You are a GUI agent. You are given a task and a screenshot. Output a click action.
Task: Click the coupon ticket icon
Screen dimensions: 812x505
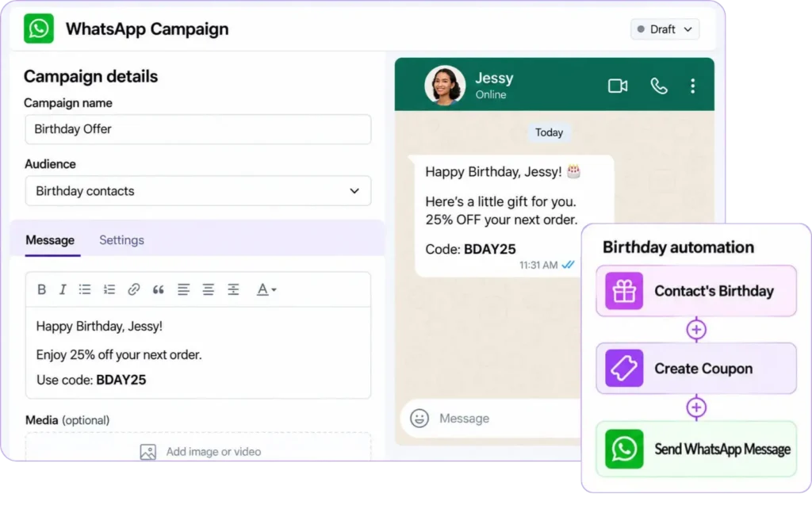tap(624, 369)
